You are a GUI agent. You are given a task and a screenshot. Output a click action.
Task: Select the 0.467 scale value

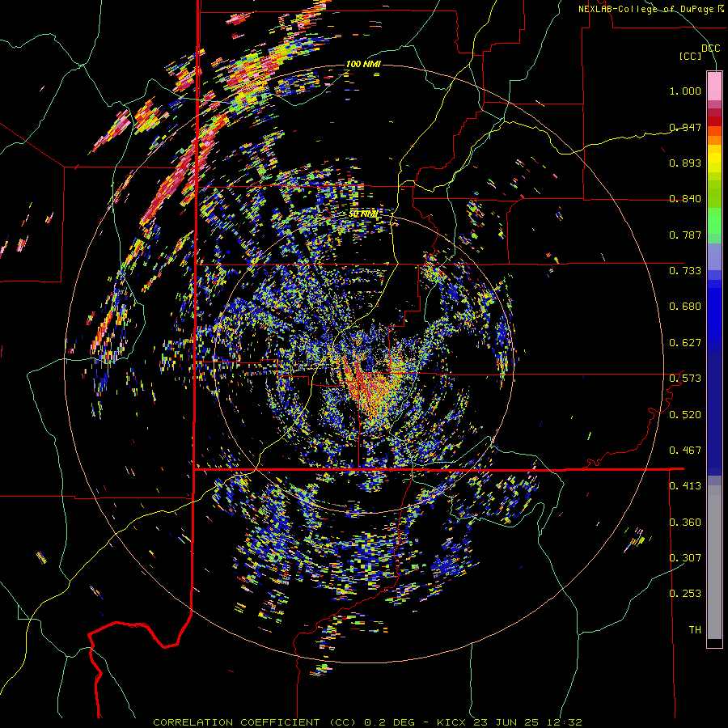(685, 451)
